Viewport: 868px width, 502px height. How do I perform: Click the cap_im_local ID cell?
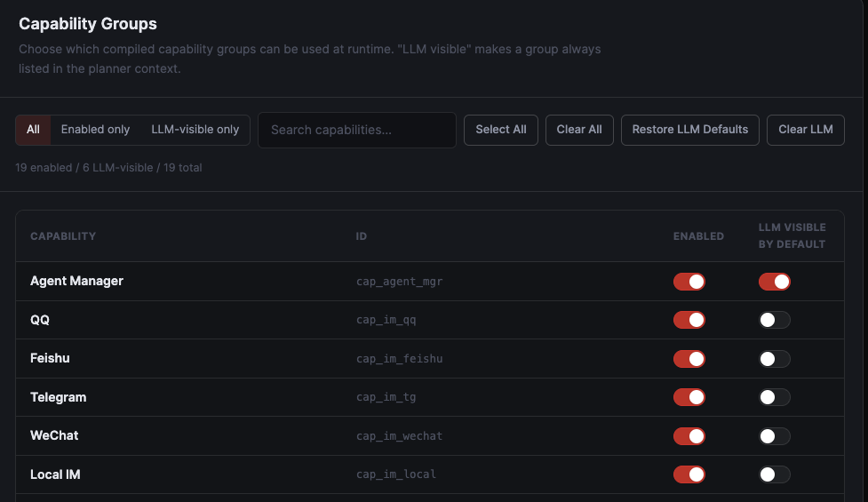tap(396, 474)
